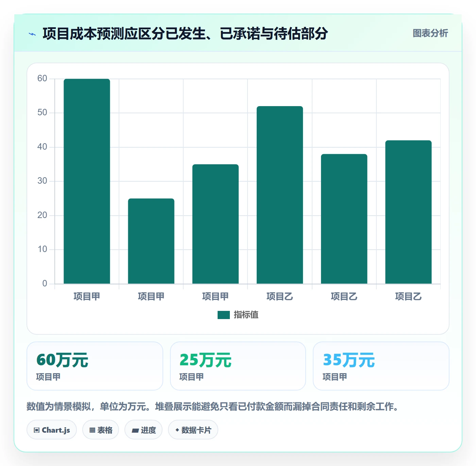Click the lightning bolt icon beside the title
Viewport: 476px width, 466px height.
click(32, 34)
